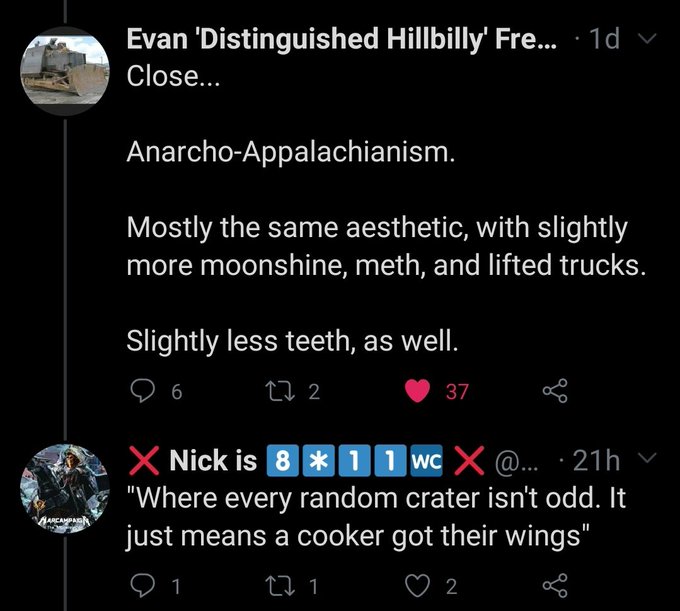This screenshot has height=611, width=680.
Task: Open Nick's truncated @ handle
Action: pos(513,461)
